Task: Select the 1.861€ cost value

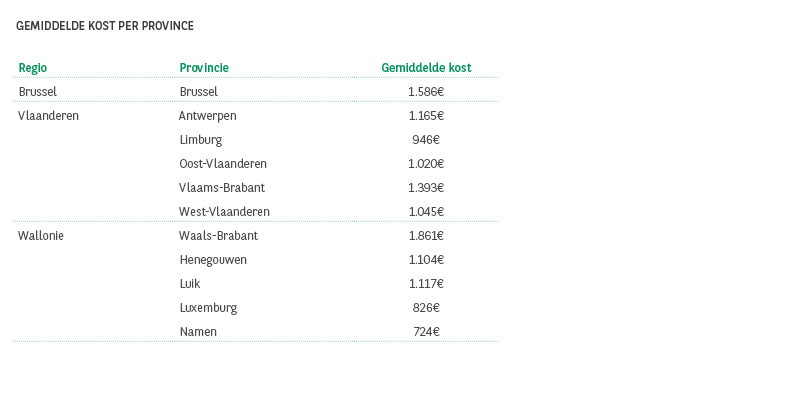Action: [426, 236]
